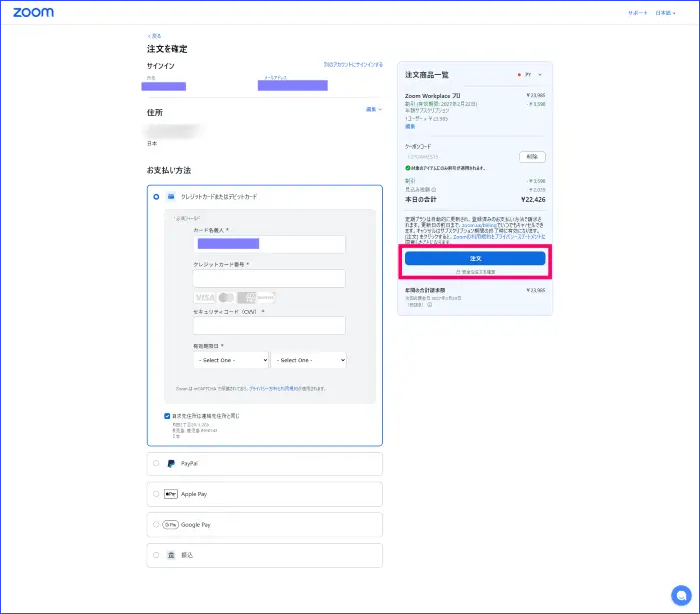Select the PayPal payment radio button
700x614 pixels.
point(156,464)
